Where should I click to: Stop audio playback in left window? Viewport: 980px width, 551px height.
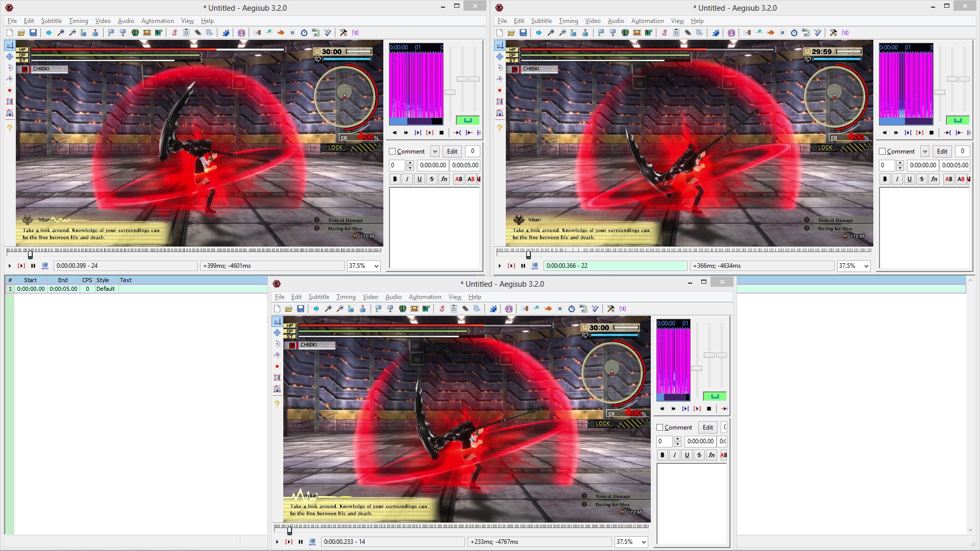pos(442,133)
